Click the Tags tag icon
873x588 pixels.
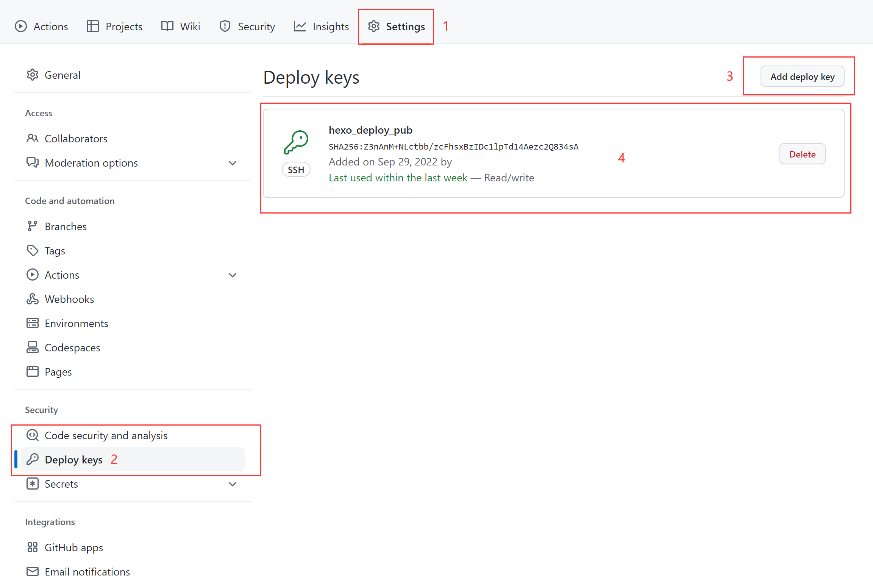(33, 251)
